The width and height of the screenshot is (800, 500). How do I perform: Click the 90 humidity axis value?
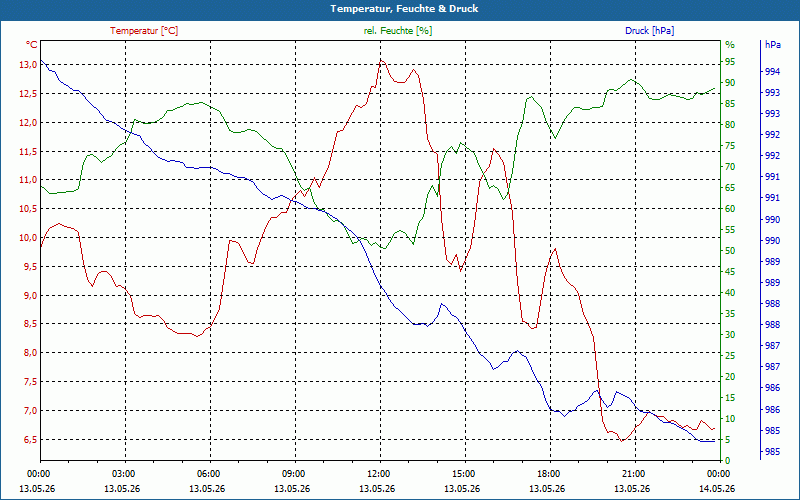click(x=730, y=83)
